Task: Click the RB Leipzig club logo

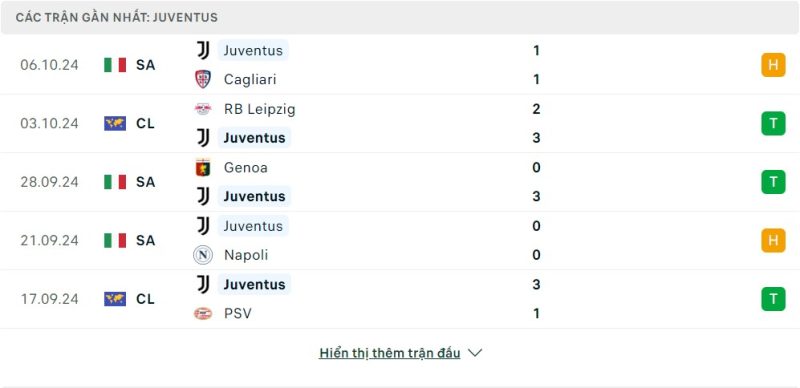Action: tap(203, 109)
